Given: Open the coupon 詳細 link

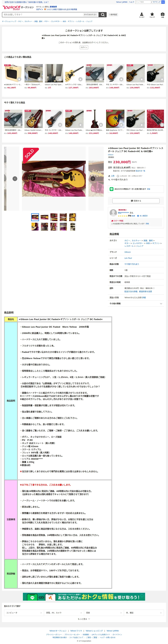Looking at the screenshot, I should [x=149, y=189].
